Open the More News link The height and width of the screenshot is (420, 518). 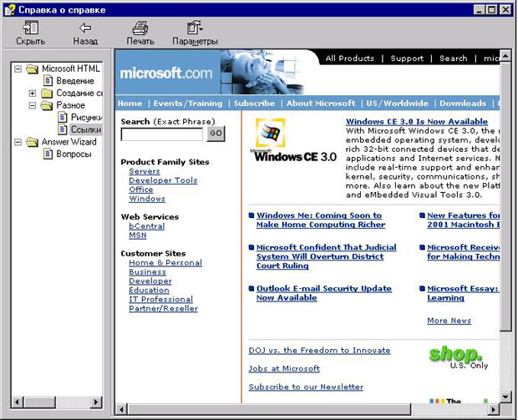pyautogui.click(x=449, y=321)
